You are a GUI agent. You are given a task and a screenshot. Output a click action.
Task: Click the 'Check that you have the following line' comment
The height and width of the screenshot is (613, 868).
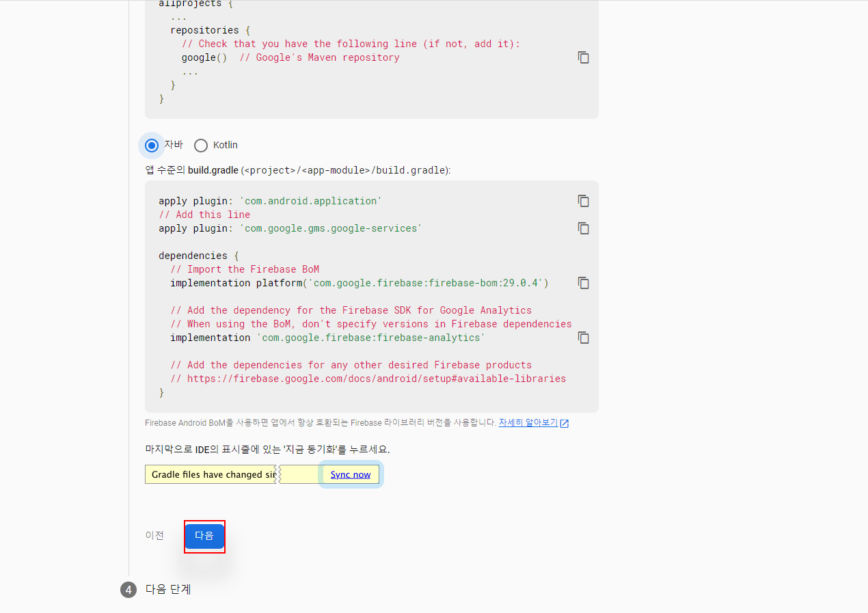(351, 44)
